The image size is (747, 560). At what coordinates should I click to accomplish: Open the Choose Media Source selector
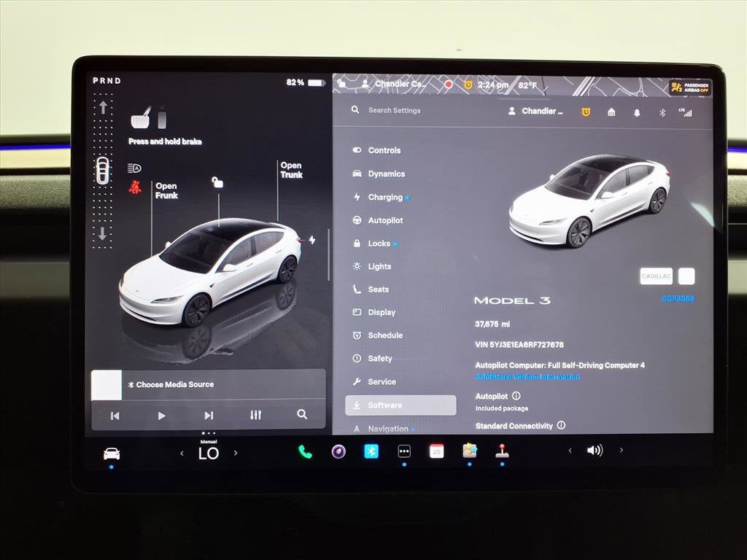pyautogui.click(x=175, y=384)
